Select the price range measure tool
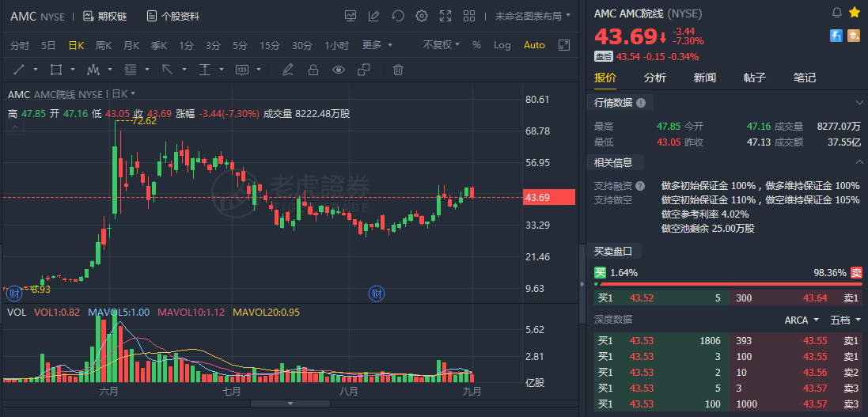 point(205,70)
